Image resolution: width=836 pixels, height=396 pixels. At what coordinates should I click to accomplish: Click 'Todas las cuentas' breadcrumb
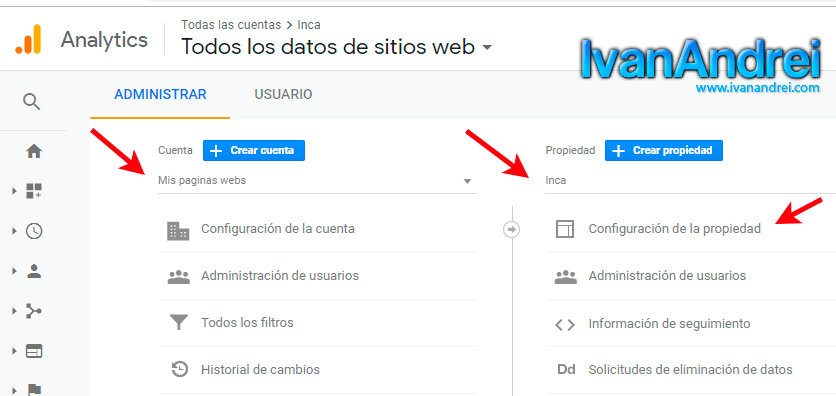click(230, 25)
